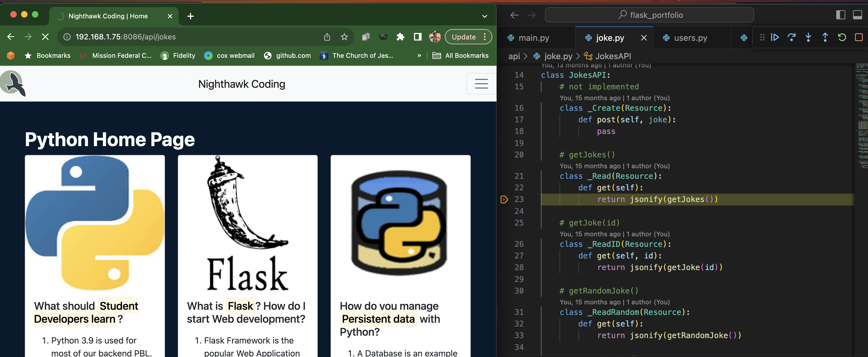Switch to users.py editor tab
This screenshot has height=357, width=868.
pos(690,38)
